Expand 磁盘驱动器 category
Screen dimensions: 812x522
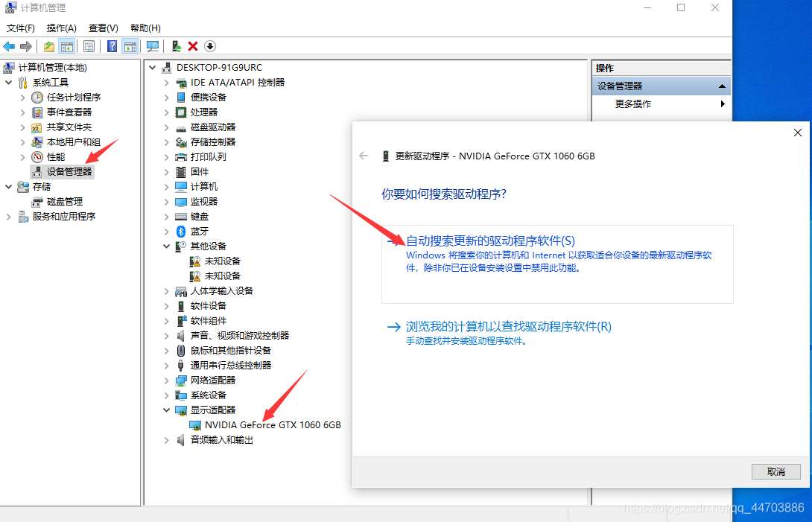(x=167, y=127)
